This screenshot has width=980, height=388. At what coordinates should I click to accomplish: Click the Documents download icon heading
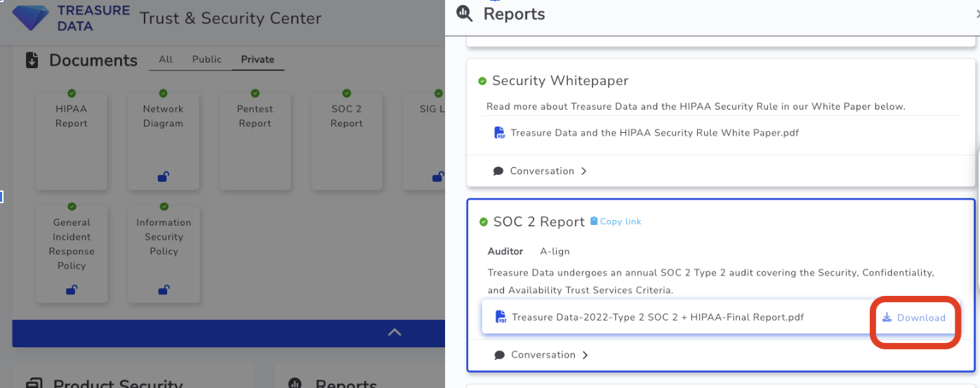coord(32,60)
